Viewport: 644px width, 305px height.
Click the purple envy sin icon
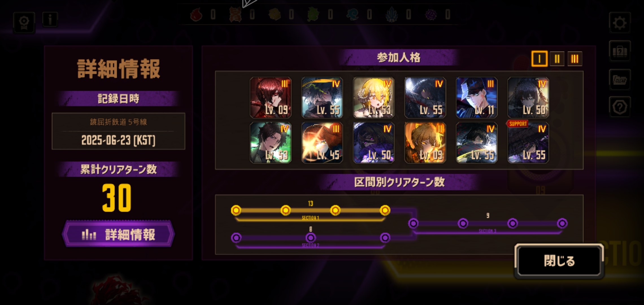tap(431, 14)
